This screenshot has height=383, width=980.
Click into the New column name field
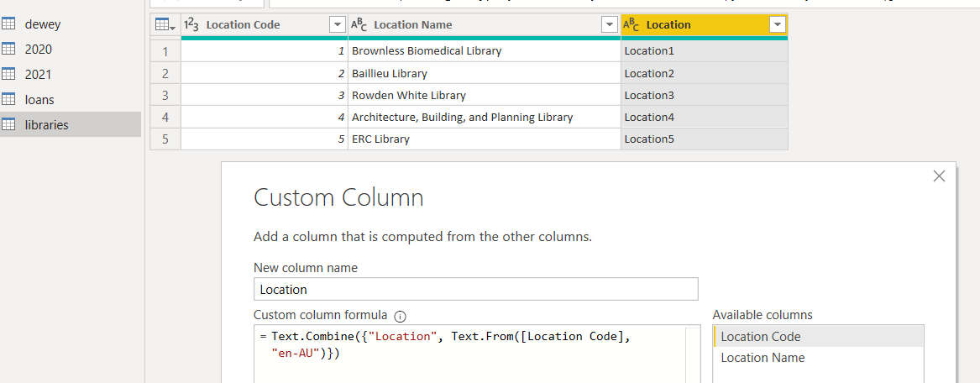pos(475,290)
